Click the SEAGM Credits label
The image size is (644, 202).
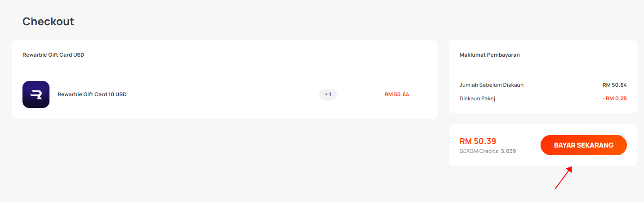point(479,151)
